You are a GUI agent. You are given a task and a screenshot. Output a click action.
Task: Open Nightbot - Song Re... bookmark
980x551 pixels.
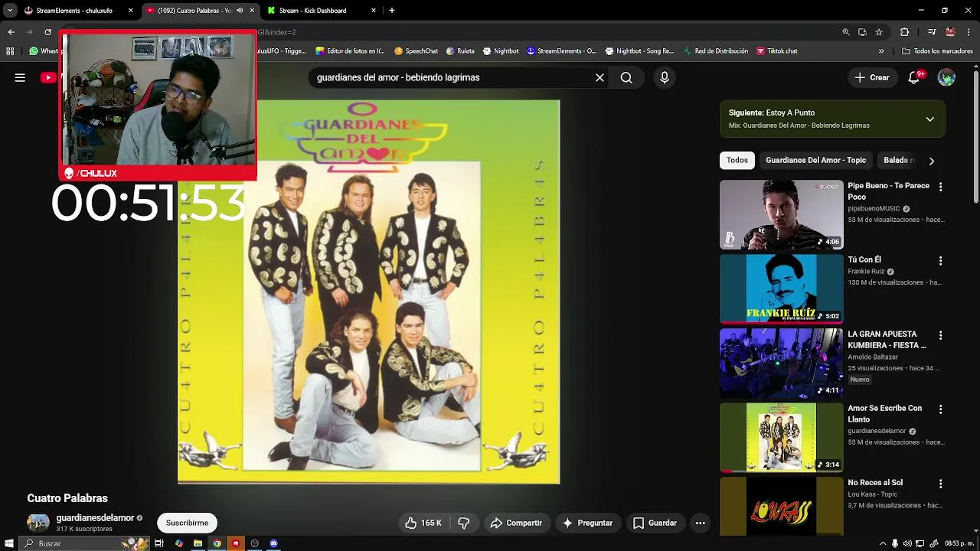(x=639, y=51)
